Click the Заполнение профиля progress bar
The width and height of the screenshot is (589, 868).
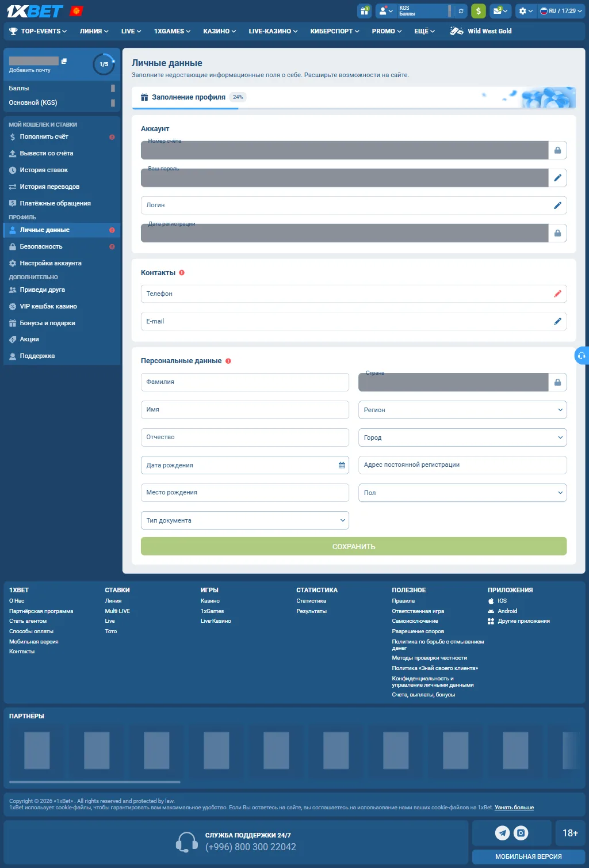point(354,98)
